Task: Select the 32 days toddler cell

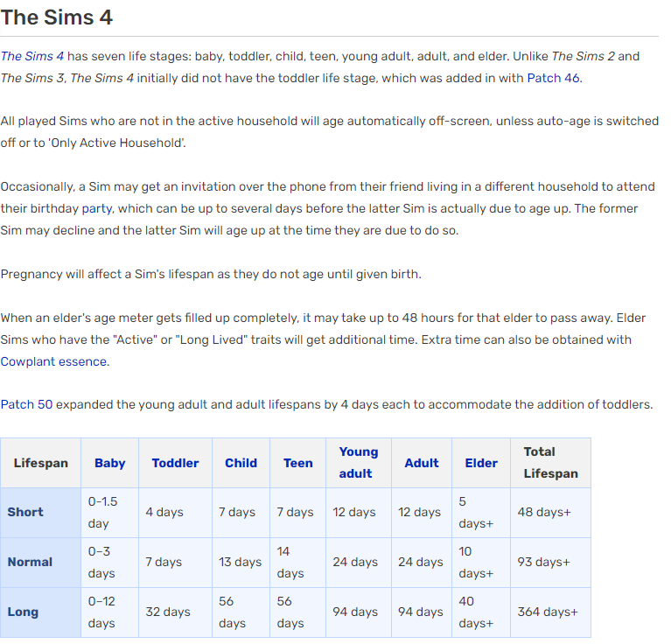Action: pos(167,612)
